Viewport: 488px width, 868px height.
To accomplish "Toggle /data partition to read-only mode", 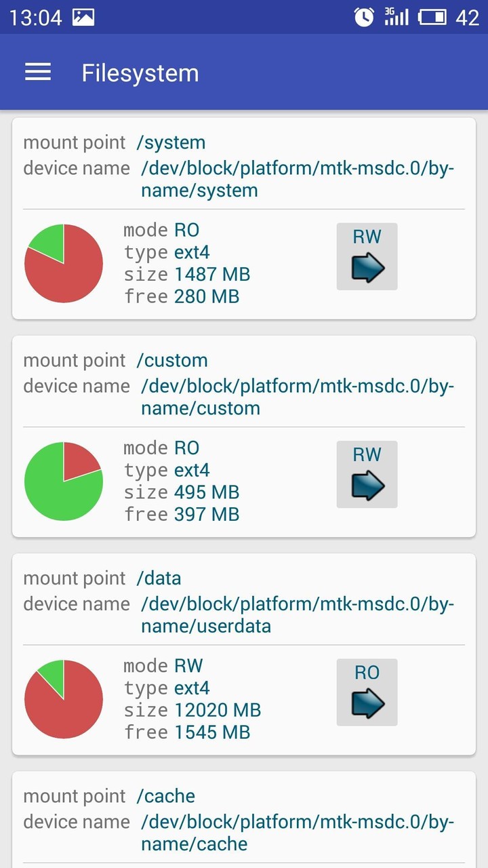I will [367, 692].
